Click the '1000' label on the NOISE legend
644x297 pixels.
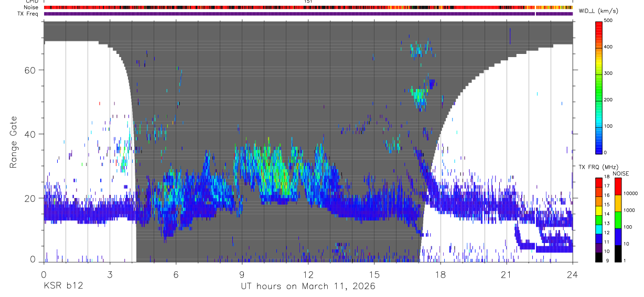point(630,210)
